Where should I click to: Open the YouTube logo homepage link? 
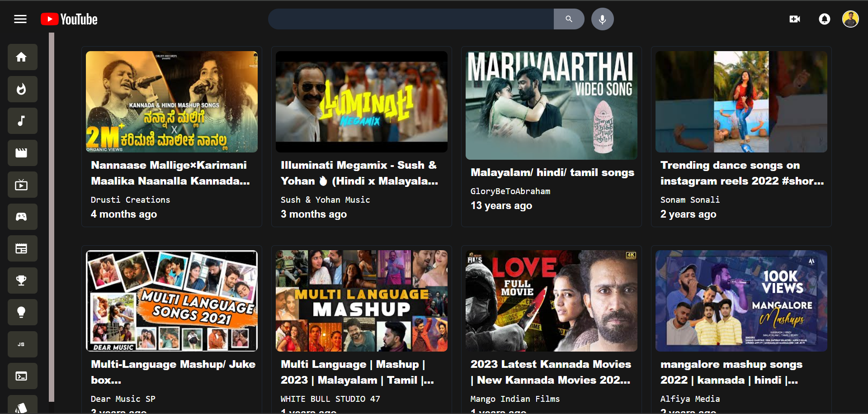coord(68,19)
